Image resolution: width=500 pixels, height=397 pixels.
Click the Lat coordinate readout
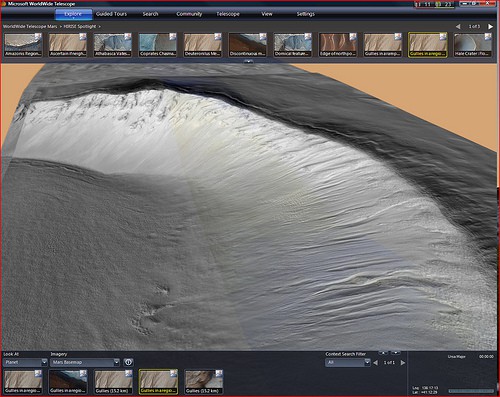[x=425, y=392]
